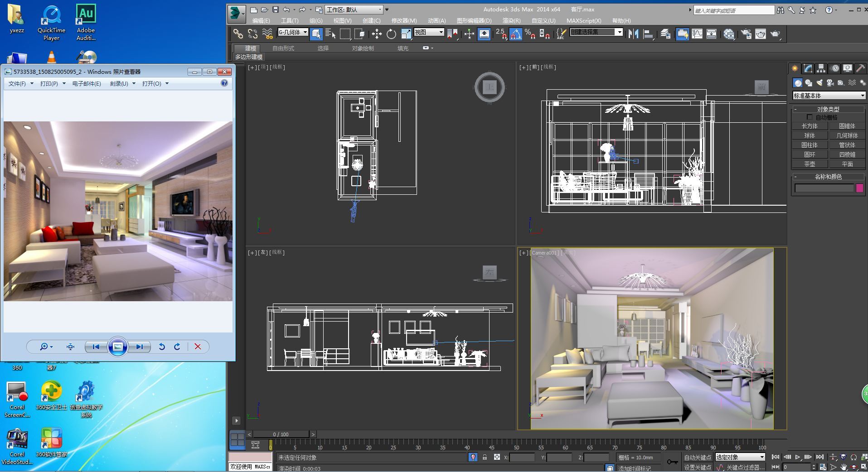Open the 工作区: 默认 workspace dropdown

(x=354, y=10)
